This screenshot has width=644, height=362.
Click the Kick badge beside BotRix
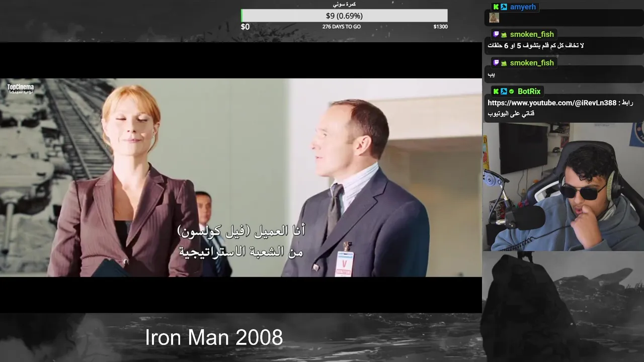coord(496,92)
